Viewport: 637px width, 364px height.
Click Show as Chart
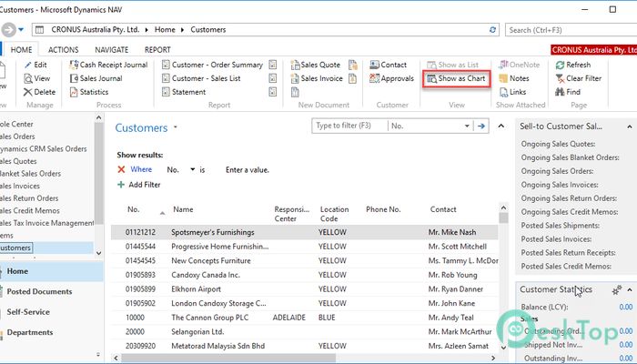[456, 78]
